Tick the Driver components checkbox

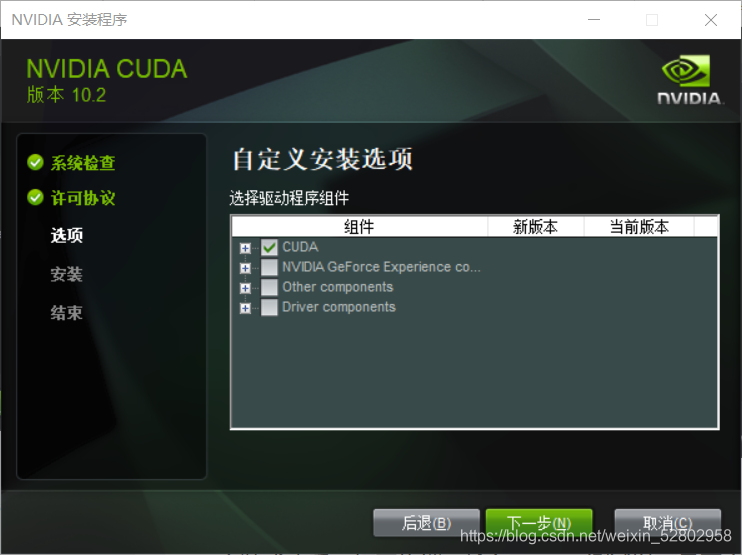click(x=269, y=307)
